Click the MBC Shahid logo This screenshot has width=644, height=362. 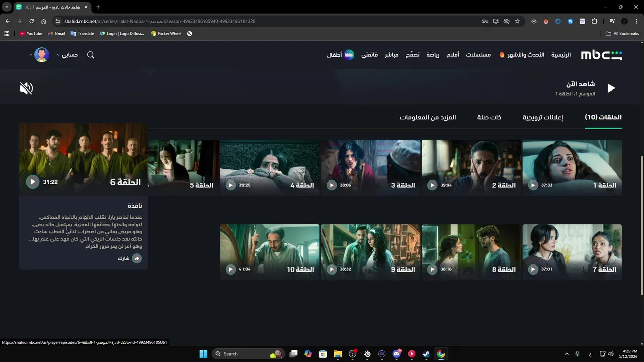601,55
